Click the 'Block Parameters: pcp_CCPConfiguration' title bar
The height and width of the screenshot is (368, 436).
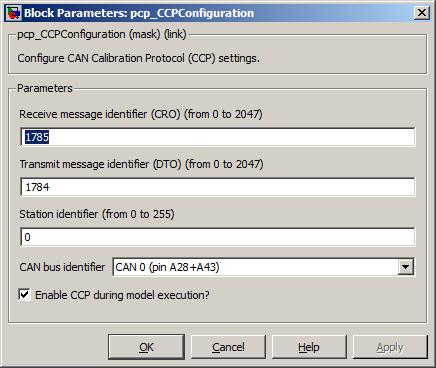coord(139,13)
